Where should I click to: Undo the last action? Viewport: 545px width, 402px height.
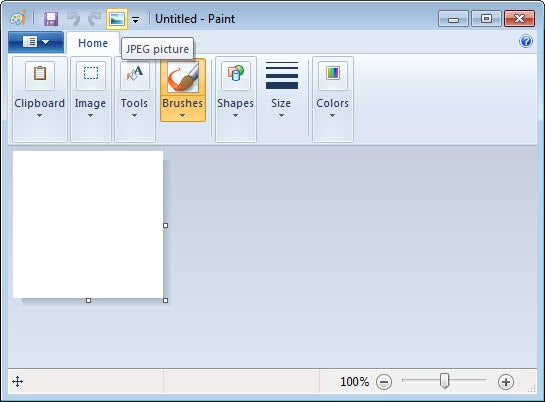[x=73, y=19]
